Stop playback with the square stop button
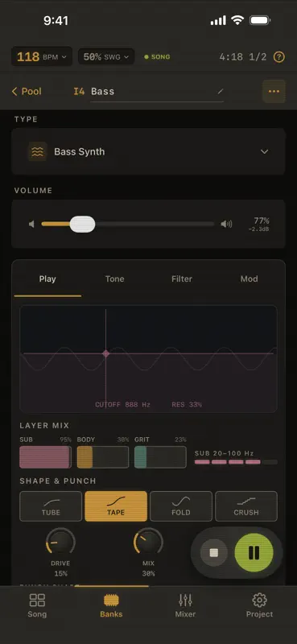Image resolution: width=297 pixels, height=644 pixels. (x=213, y=553)
